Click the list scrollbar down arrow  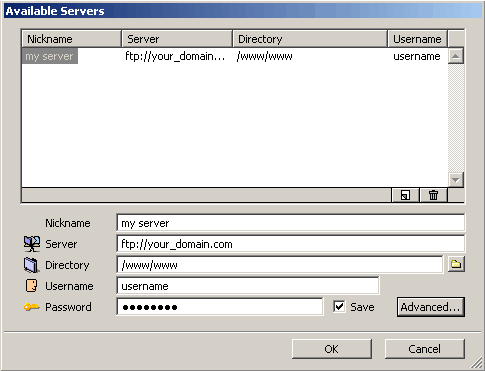[456, 180]
